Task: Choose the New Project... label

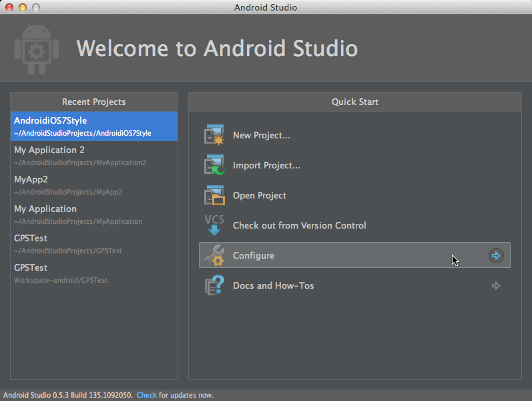Action: (x=261, y=135)
